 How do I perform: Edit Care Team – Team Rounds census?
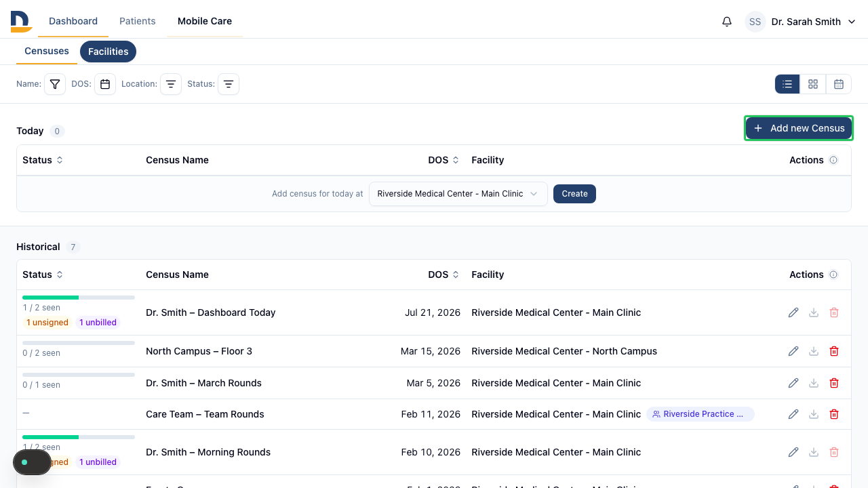(x=793, y=414)
